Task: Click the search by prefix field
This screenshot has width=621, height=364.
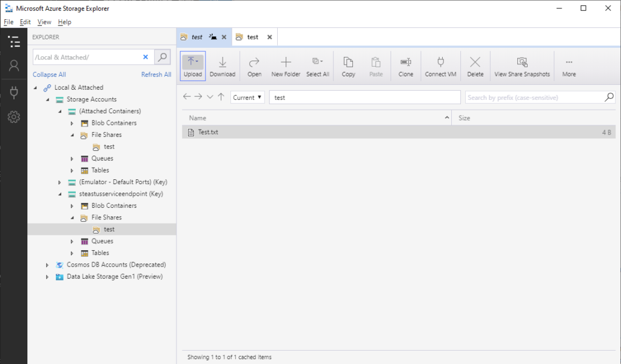Action: point(534,98)
